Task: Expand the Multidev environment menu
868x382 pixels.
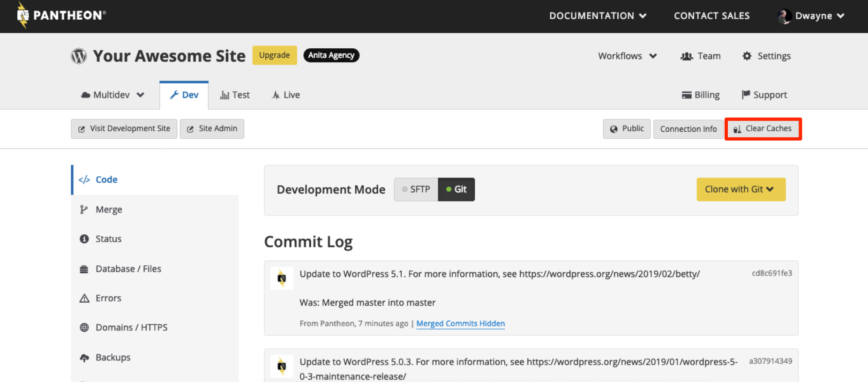Action: pyautogui.click(x=112, y=95)
